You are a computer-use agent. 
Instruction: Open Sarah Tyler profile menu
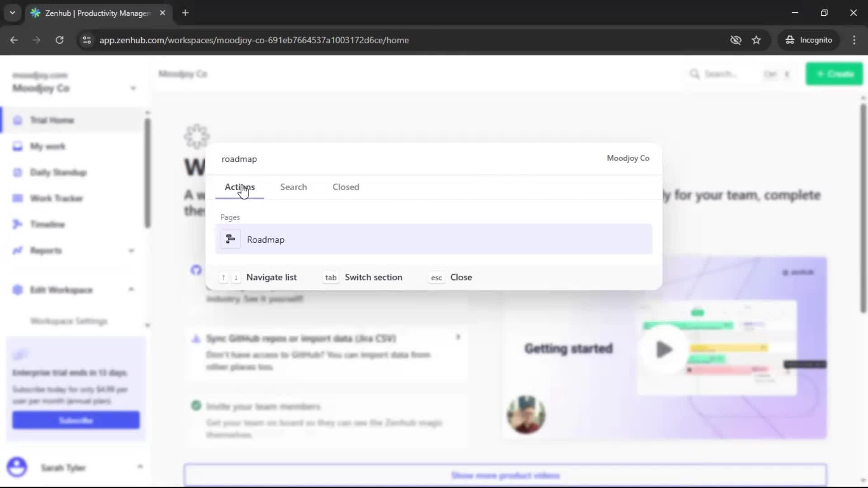[x=63, y=468]
